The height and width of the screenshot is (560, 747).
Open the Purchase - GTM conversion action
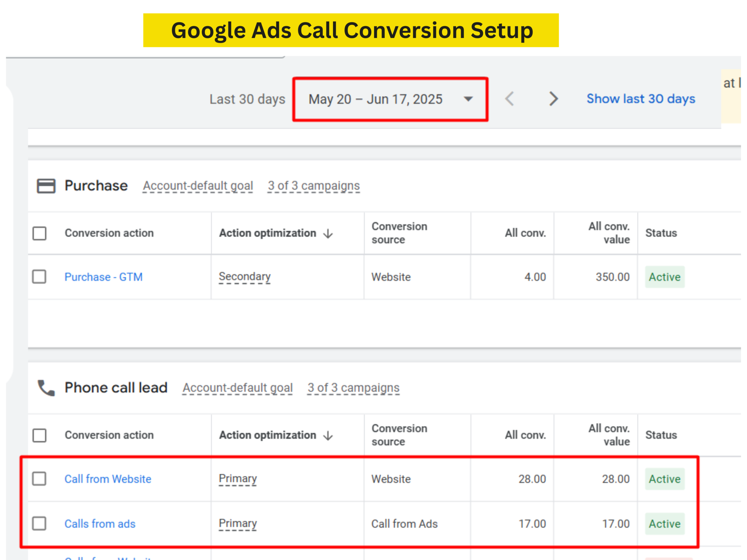pyautogui.click(x=103, y=277)
